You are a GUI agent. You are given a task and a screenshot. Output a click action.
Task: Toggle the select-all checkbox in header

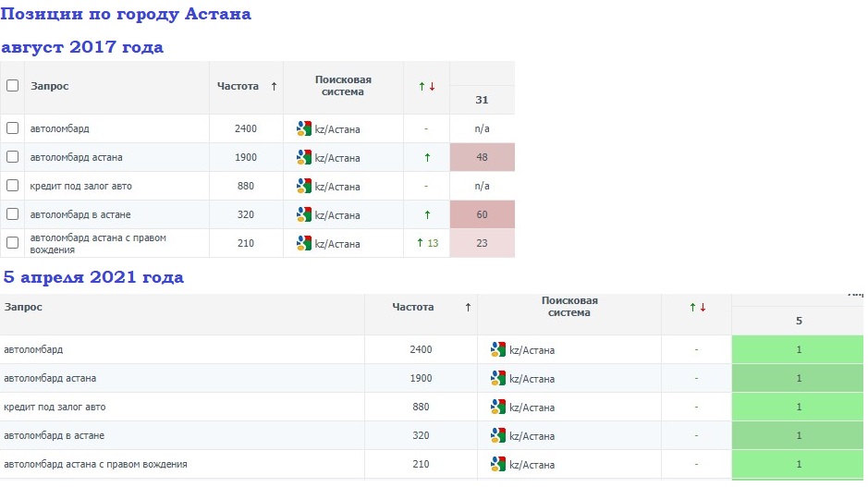pyautogui.click(x=13, y=86)
